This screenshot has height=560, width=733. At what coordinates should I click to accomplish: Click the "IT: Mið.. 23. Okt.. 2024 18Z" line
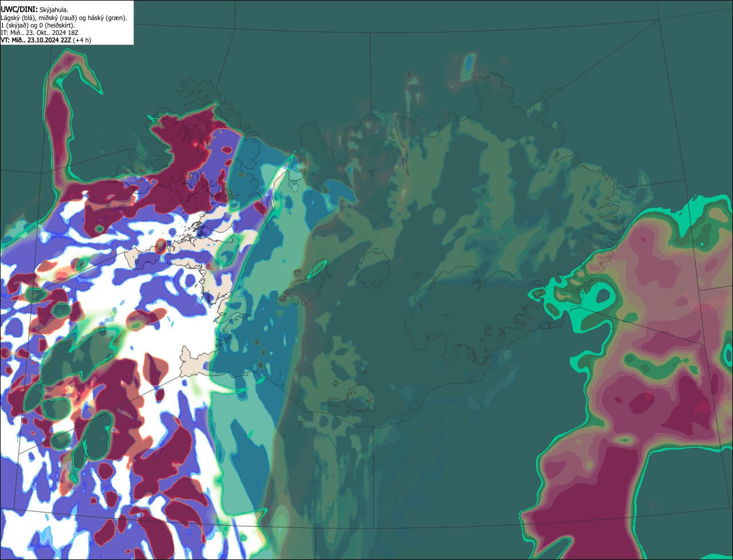(40, 33)
